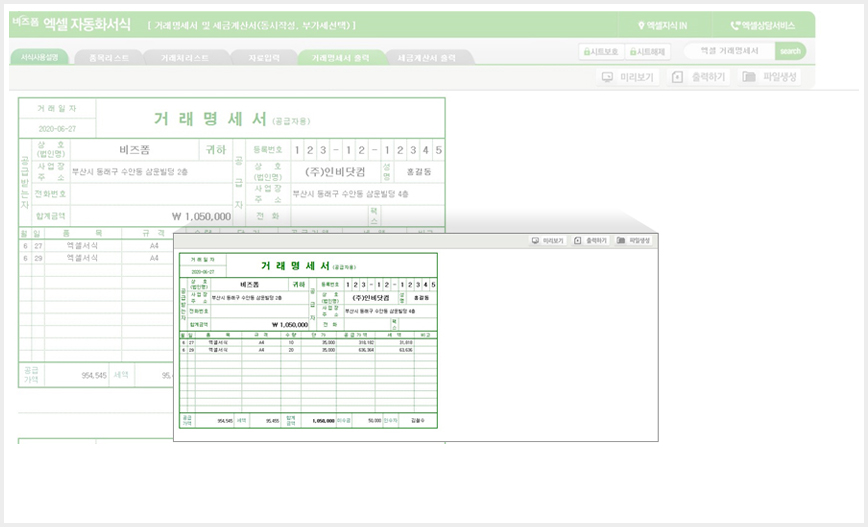Click the green search button
The width and height of the screenshot is (868, 527).
790,51
